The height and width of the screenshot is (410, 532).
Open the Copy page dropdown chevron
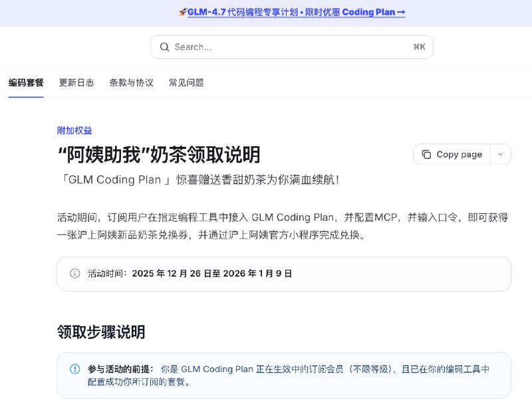tap(501, 154)
